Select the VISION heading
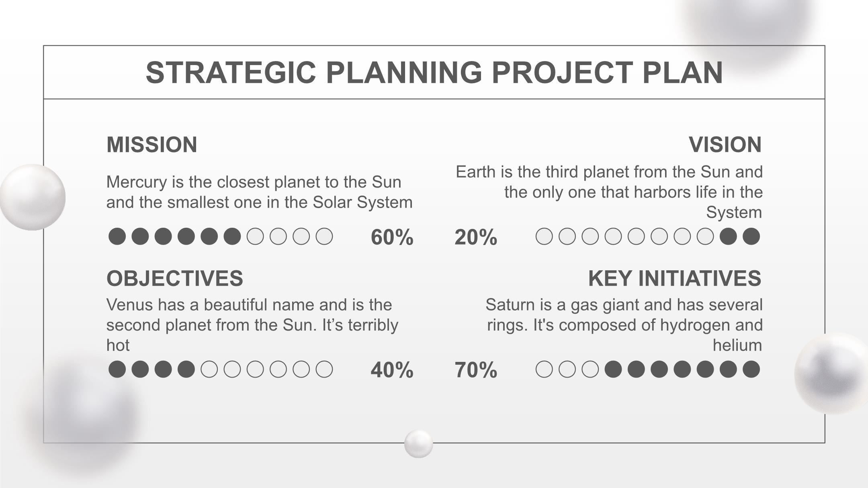Viewport: 868px width, 488px height. [725, 145]
